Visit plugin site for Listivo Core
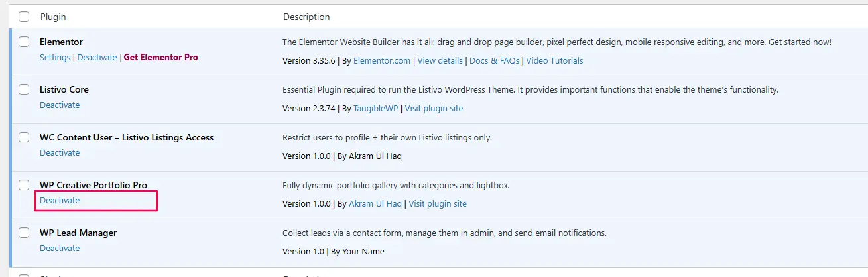The height and width of the screenshot is (277, 868). pyautogui.click(x=434, y=109)
